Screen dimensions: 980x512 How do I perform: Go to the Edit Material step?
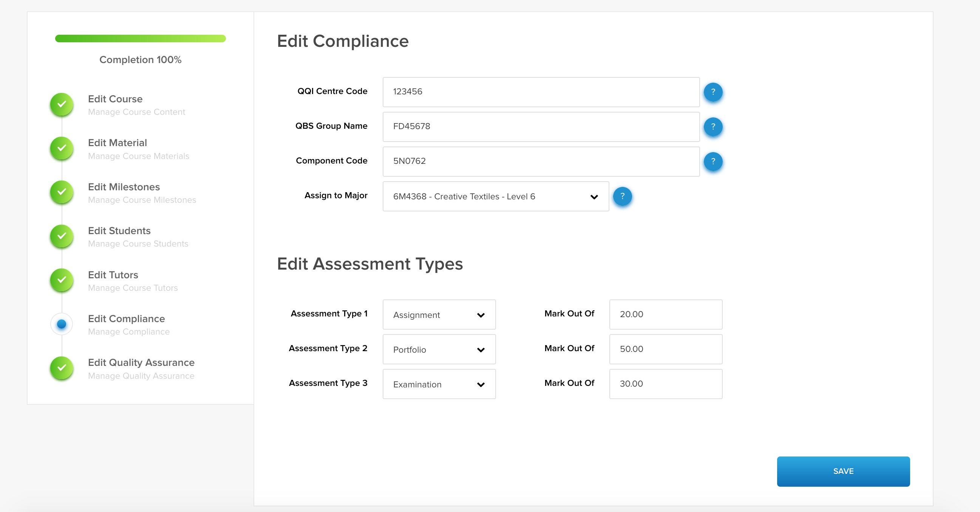[x=117, y=143]
